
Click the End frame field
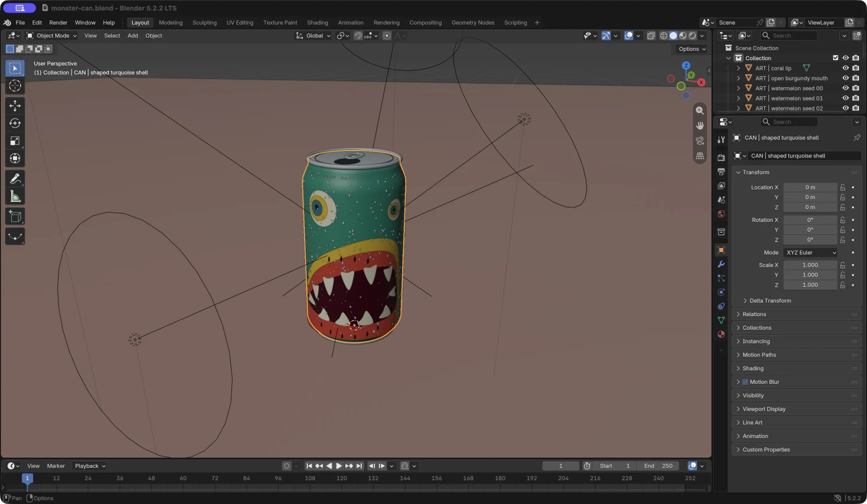[658, 466]
